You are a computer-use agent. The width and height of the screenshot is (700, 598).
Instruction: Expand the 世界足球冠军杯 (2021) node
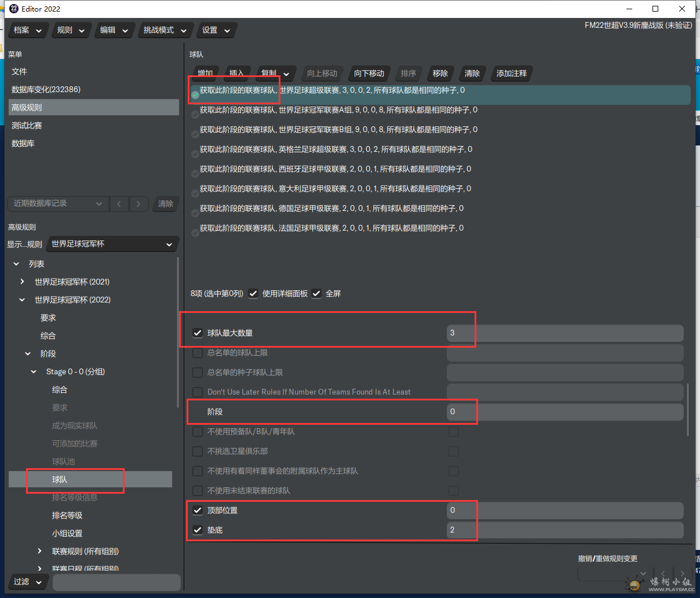(x=22, y=282)
